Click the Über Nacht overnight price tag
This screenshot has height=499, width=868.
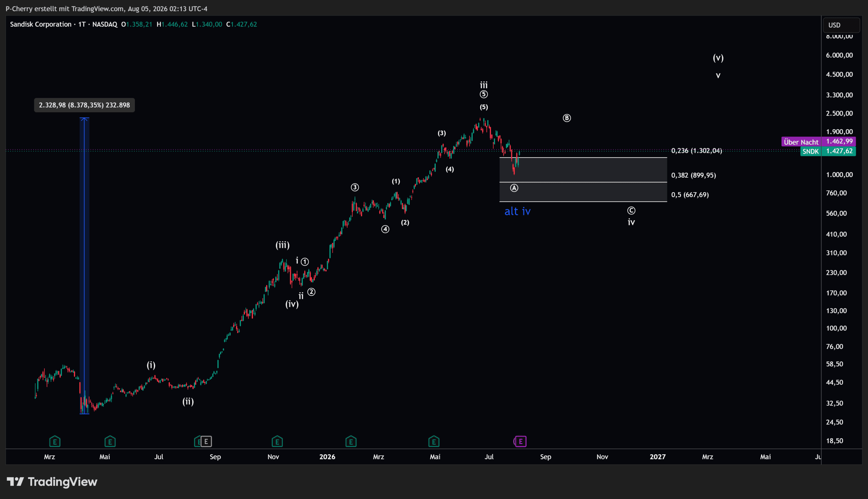[x=818, y=142]
